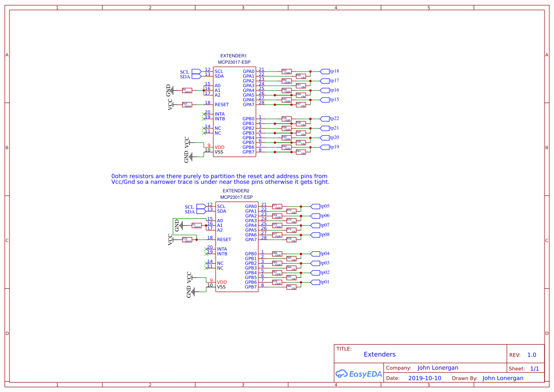The width and height of the screenshot is (554, 392).
Task: Click the tp18 net port flag
Action: click(325, 71)
